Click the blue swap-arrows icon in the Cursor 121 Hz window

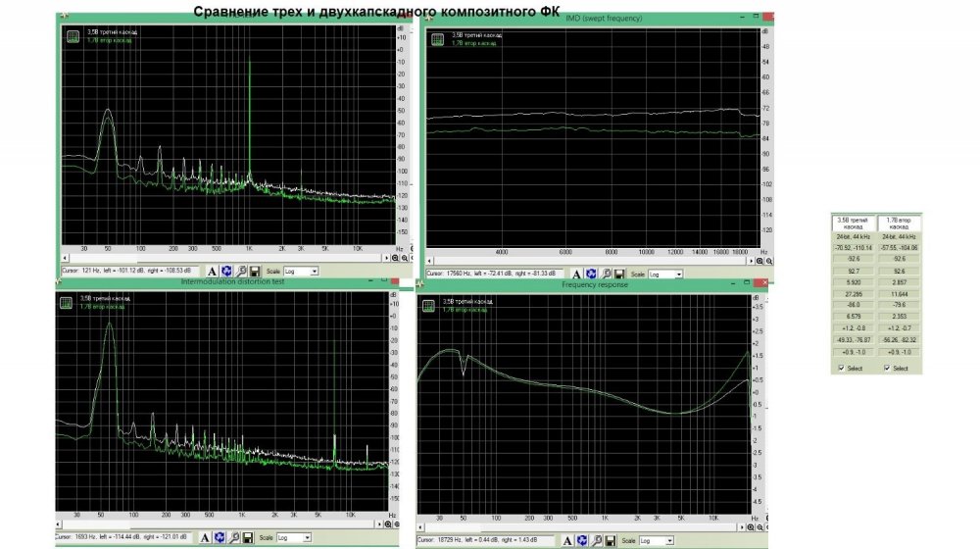(226, 272)
